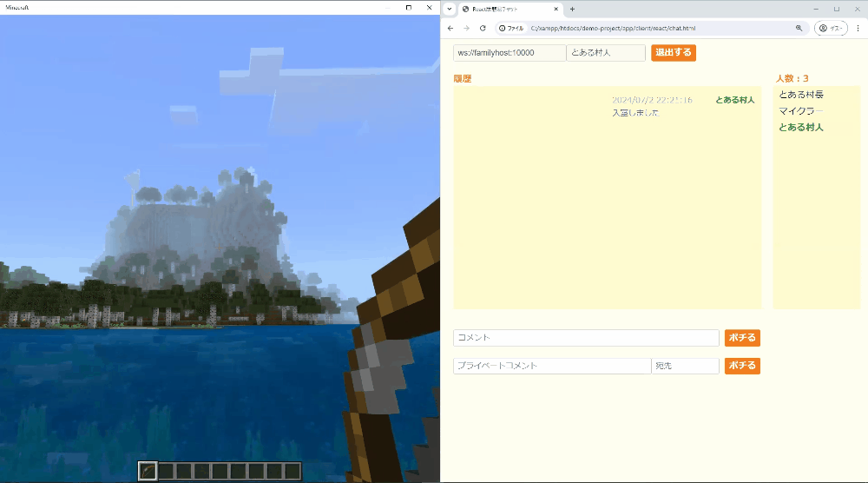Click the 退出する leave button
This screenshot has height=483, width=868.
[x=673, y=53]
